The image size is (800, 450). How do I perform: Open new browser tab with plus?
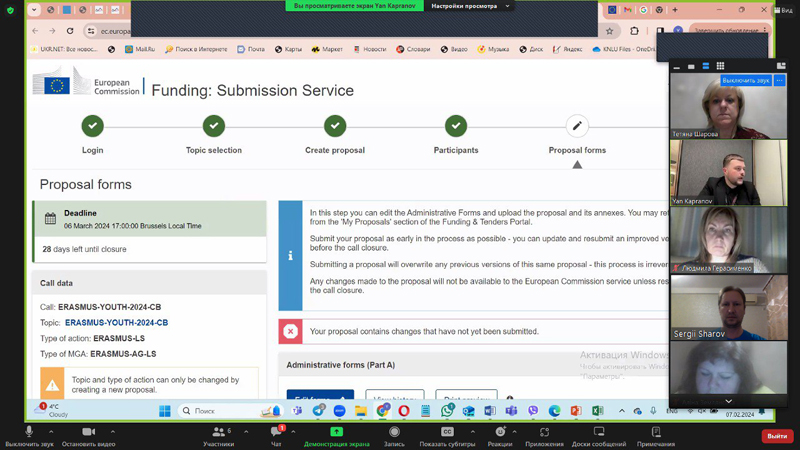point(675,10)
